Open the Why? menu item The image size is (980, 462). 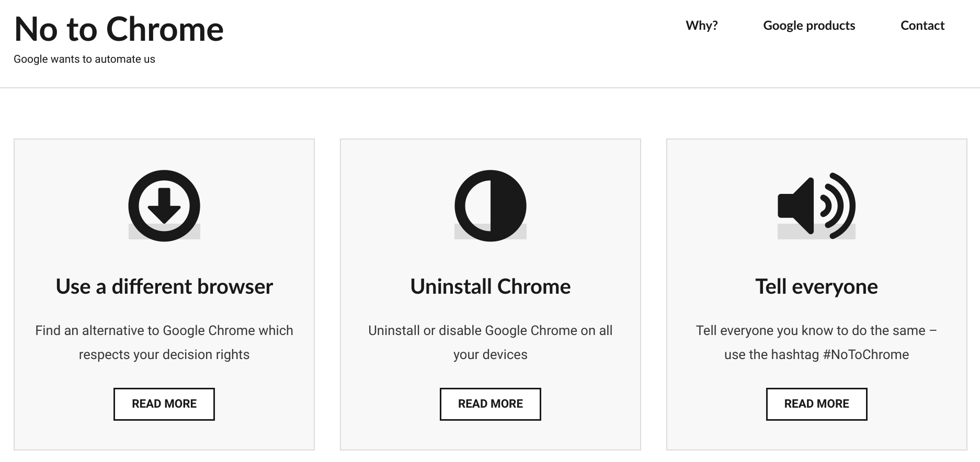pos(702,26)
